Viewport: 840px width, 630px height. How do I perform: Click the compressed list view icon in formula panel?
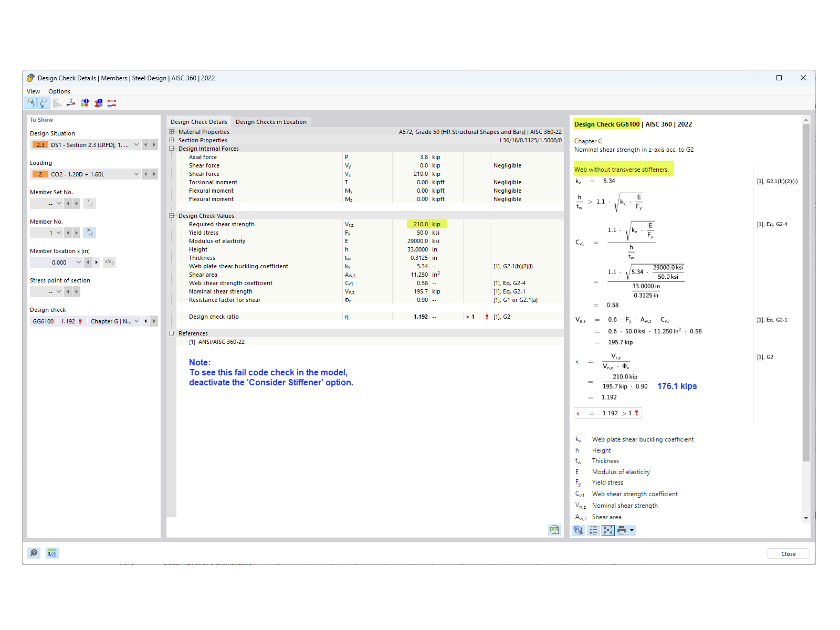pyautogui.click(x=593, y=530)
